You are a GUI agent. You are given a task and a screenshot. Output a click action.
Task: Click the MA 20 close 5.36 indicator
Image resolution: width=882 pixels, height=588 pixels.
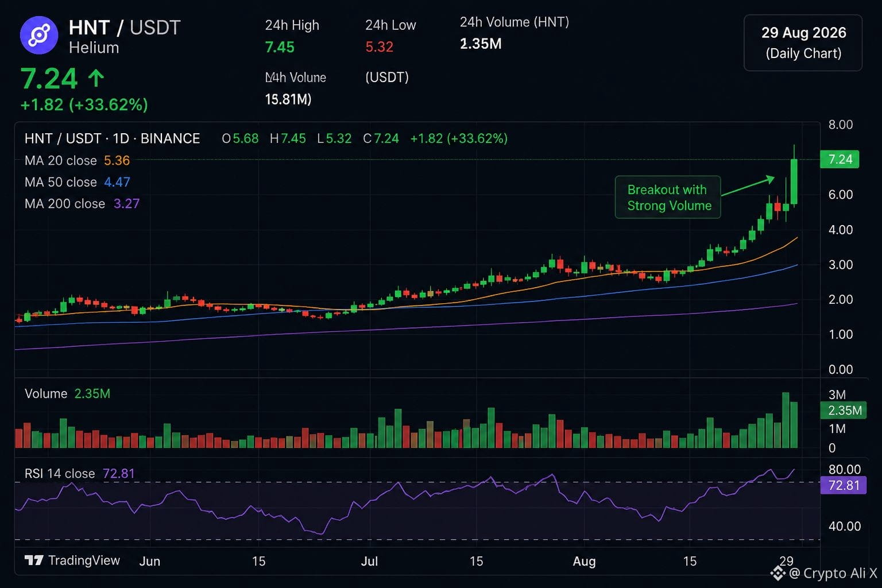tap(78, 160)
